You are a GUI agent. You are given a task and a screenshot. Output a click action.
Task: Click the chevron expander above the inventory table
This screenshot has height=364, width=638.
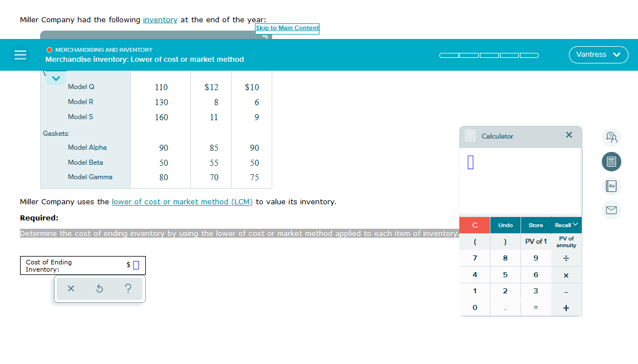pyautogui.click(x=55, y=78)
